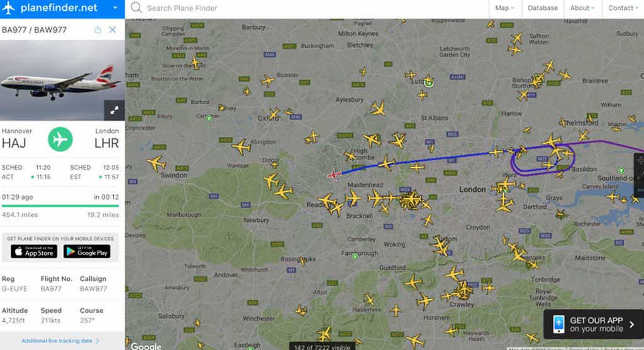This screenshot has height=350, width=644.
Task: Go to the Database page
Action: coord(543,8)
